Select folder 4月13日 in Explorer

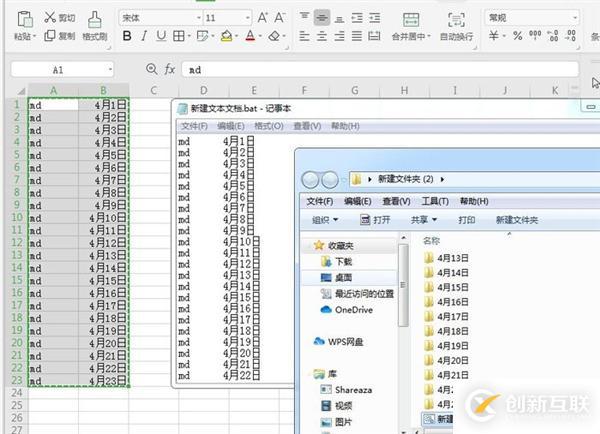(446, 258)
